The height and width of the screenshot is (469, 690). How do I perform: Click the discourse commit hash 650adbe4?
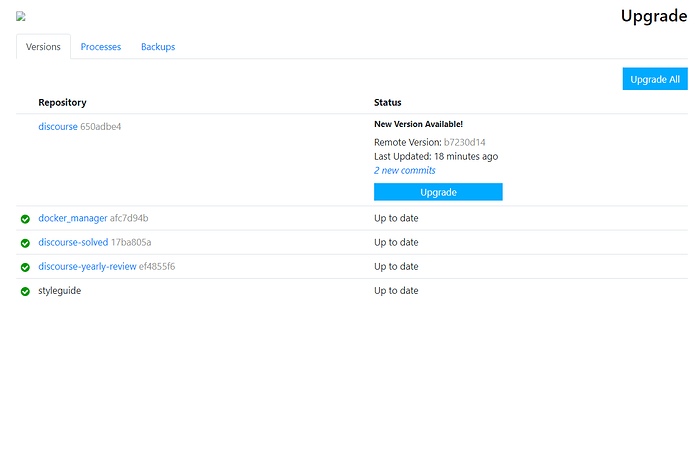pyautogui.click(x=101, y=126)
